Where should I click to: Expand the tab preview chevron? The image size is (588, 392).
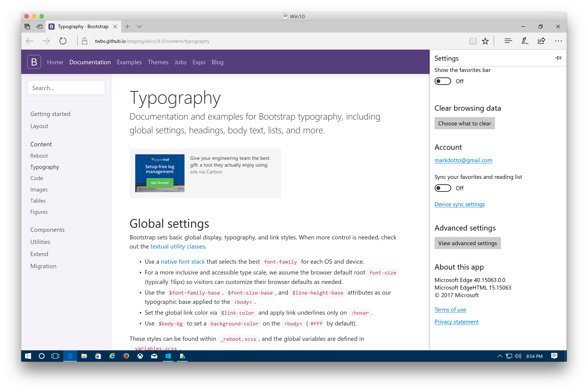click(139, 27)
